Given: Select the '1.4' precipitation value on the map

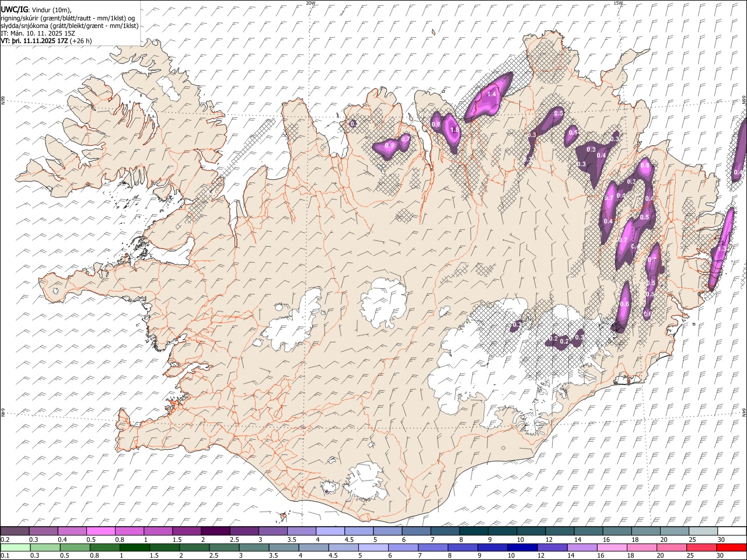Looking at the screenshot, I should click(x=491, y=94).
